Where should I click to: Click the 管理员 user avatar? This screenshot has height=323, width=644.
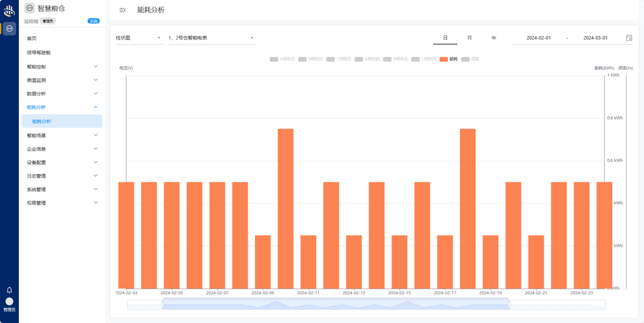point(9,302)
